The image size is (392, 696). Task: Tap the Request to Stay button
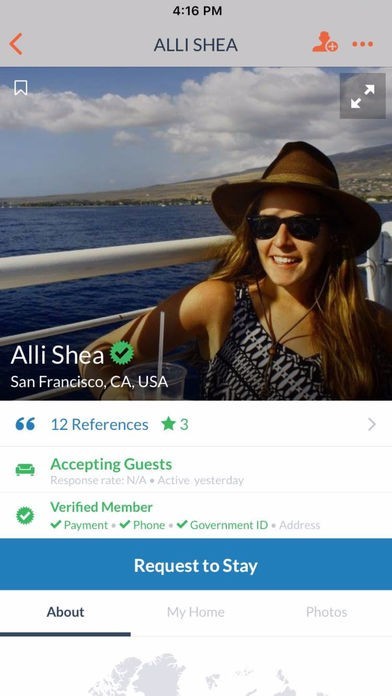tap(196, 565)
